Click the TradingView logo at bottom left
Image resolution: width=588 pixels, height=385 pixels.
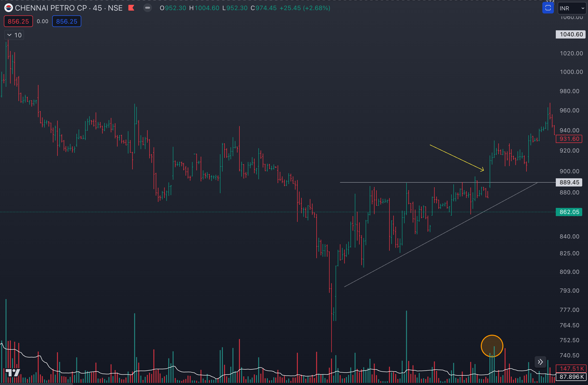[12, 372]
